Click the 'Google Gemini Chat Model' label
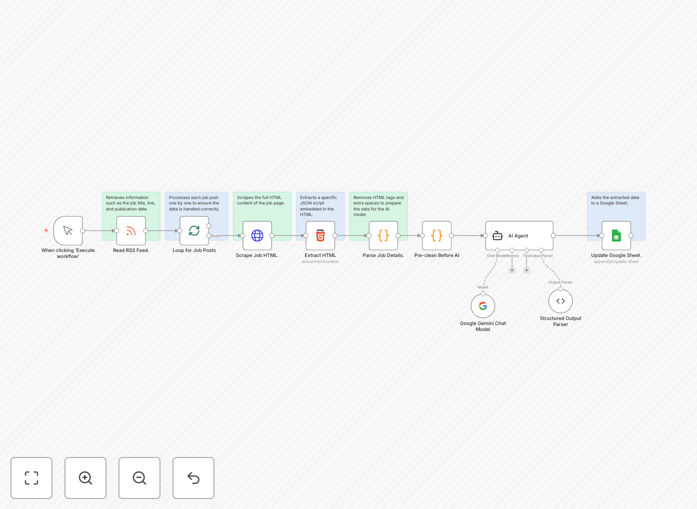Screen dimensions: 697x509 click(x=483, y=326)
